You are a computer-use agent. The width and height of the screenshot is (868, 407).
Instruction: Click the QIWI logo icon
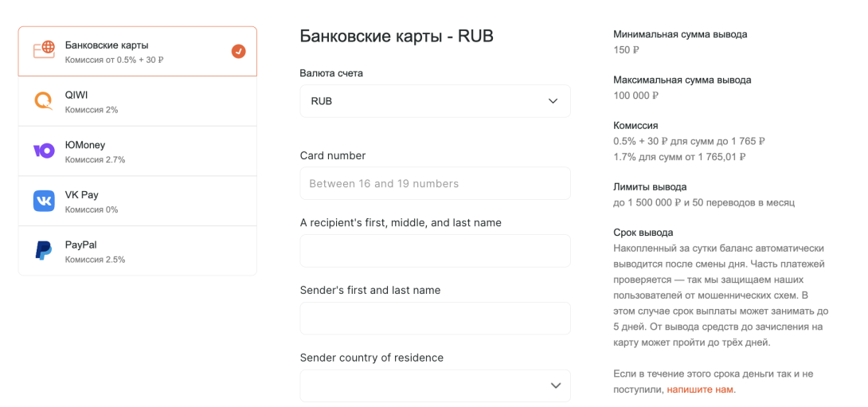click(x=44, y=101)
